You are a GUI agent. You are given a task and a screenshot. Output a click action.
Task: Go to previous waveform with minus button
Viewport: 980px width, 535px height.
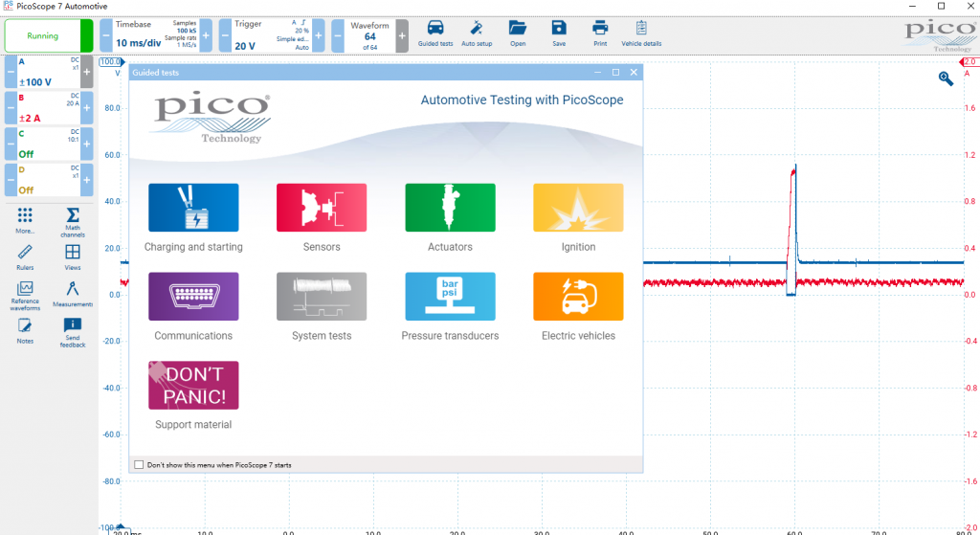338,36
